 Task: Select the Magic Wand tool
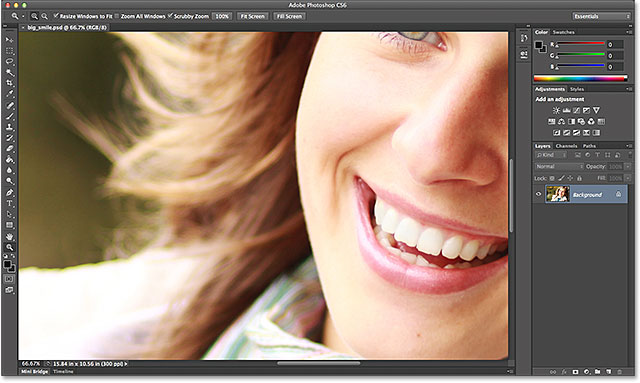(9, 73)
